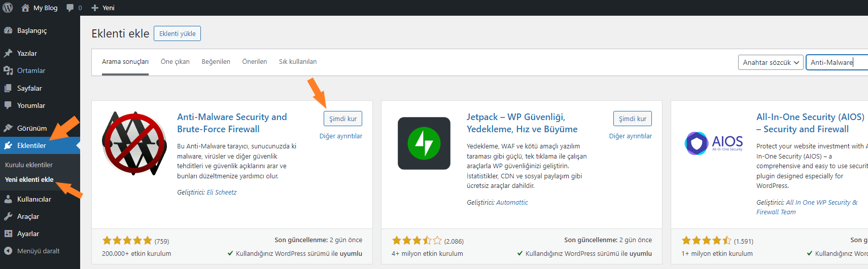
Task: Click the Menüyü daralt collapse icon
Action: (8, 251)
